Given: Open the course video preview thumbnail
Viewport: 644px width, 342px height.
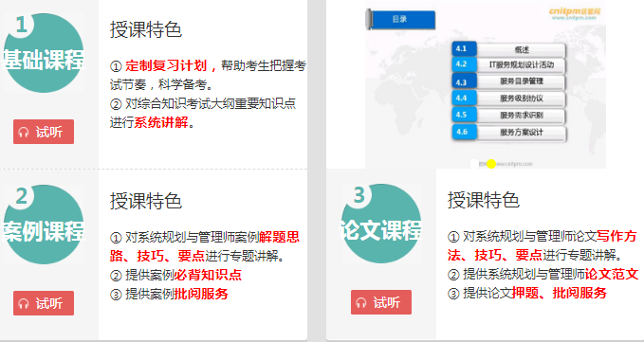Looking at the screenshot, I should click(486, 84).
